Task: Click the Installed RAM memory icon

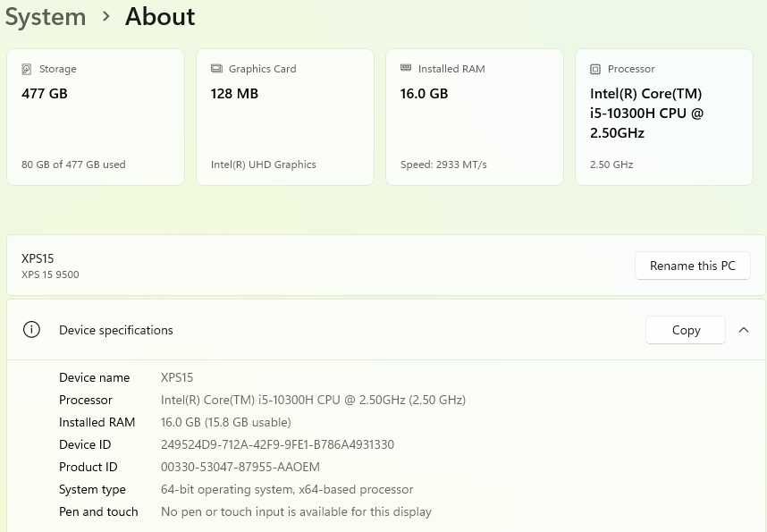Action: tap(406, 68)
